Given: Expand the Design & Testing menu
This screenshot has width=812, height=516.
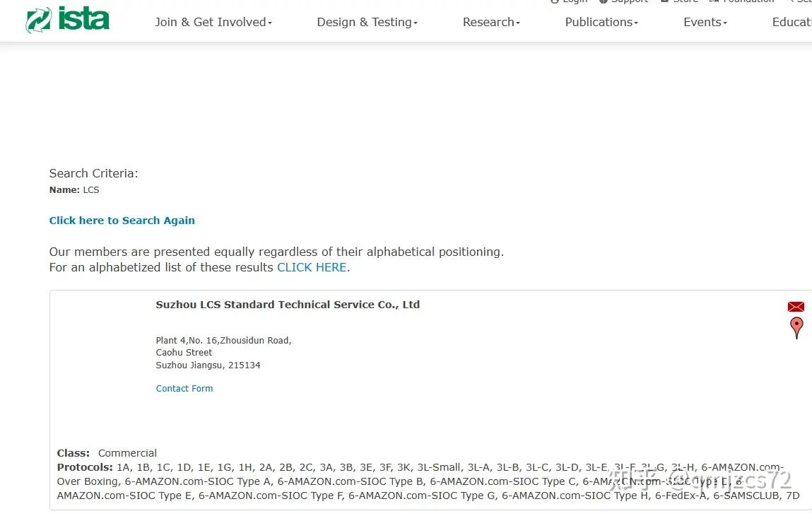Looking at the screenshot, I should coord(367,22).
